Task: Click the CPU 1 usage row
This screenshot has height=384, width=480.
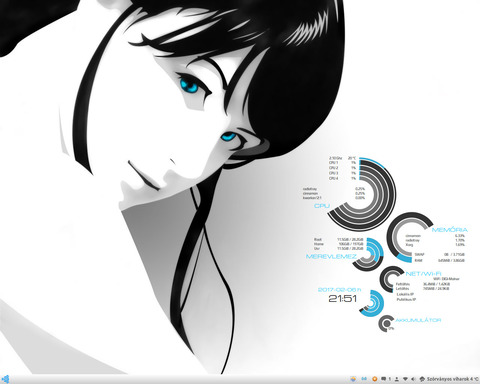Action: pos(342,163)
